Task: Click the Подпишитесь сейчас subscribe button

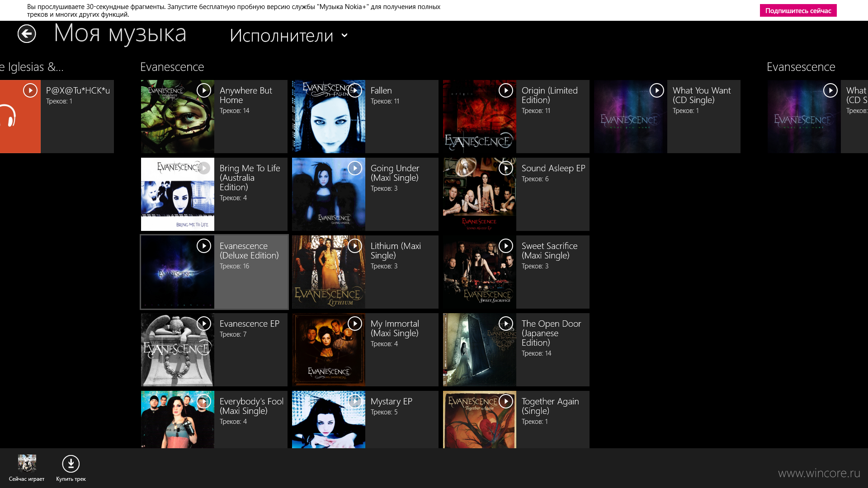Action: (798, 11)
